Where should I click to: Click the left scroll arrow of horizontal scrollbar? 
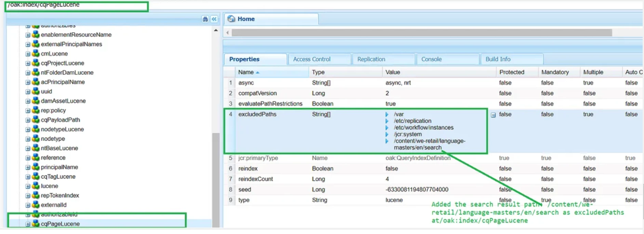228,33
